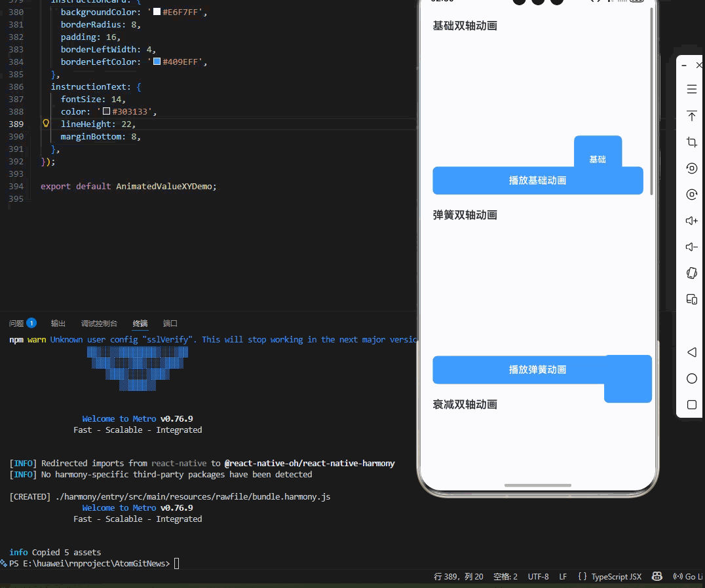Click line number 380 in the gutter

coord(16,12)
